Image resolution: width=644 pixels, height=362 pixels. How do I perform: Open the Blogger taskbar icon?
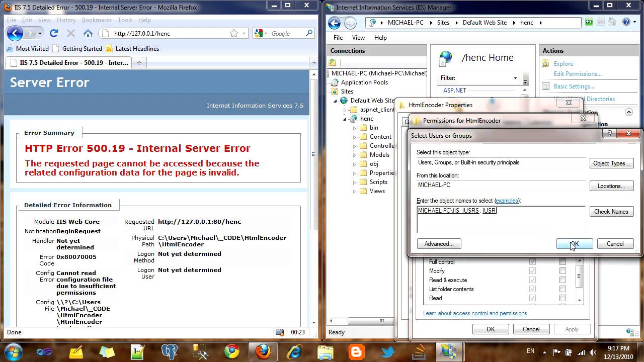[x=356, y=352]
